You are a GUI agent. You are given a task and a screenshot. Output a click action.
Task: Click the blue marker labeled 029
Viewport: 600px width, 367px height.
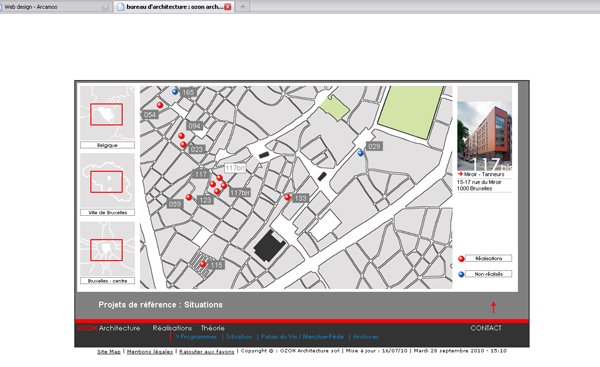[x=360, y=153]
